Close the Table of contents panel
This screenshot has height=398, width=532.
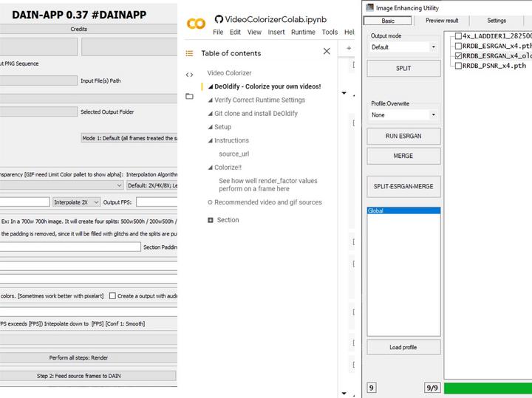coord(327,51)
